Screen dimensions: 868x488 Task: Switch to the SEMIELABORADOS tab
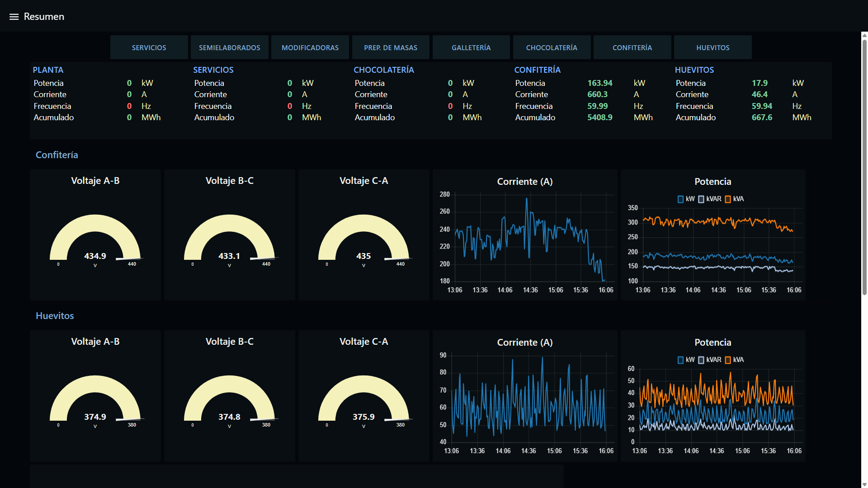(x=229, y=47)
